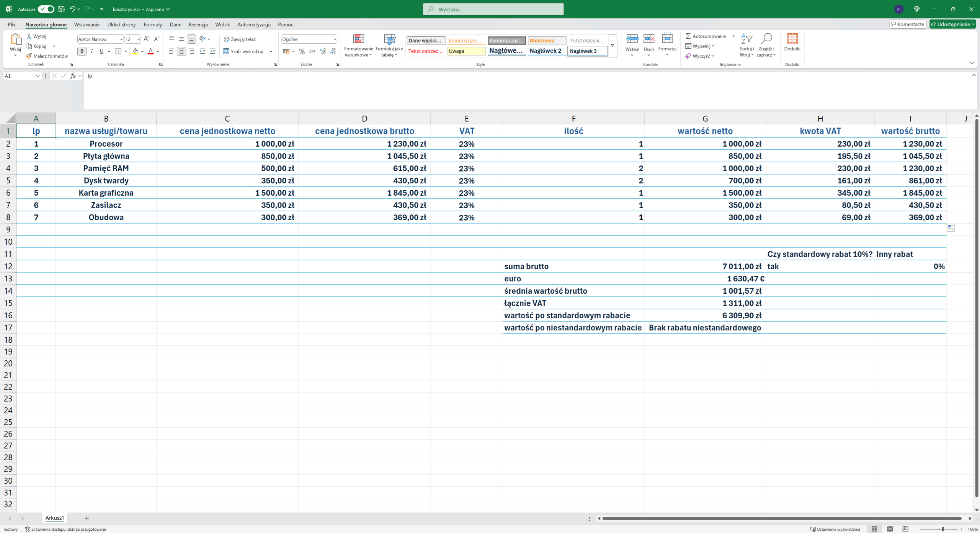Click the Udostępnianie share button
980x533 pixels.
[x=952, y=24]
